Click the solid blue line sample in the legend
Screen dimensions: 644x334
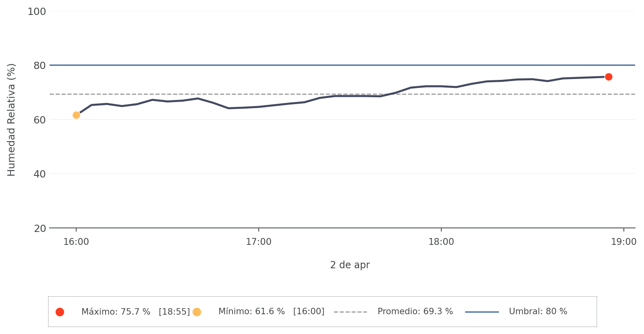[482, 312]
